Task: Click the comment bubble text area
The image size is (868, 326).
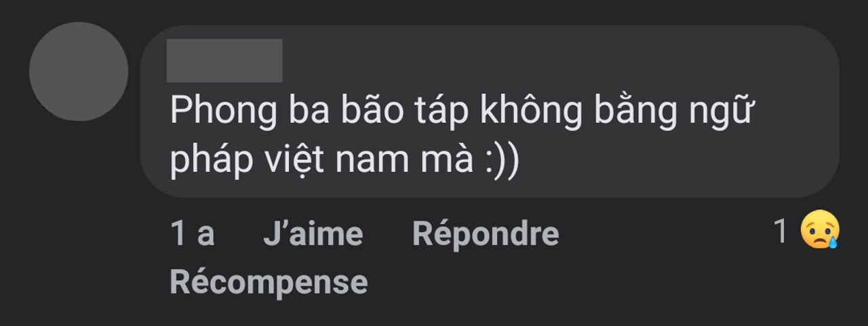Action: 490,111
